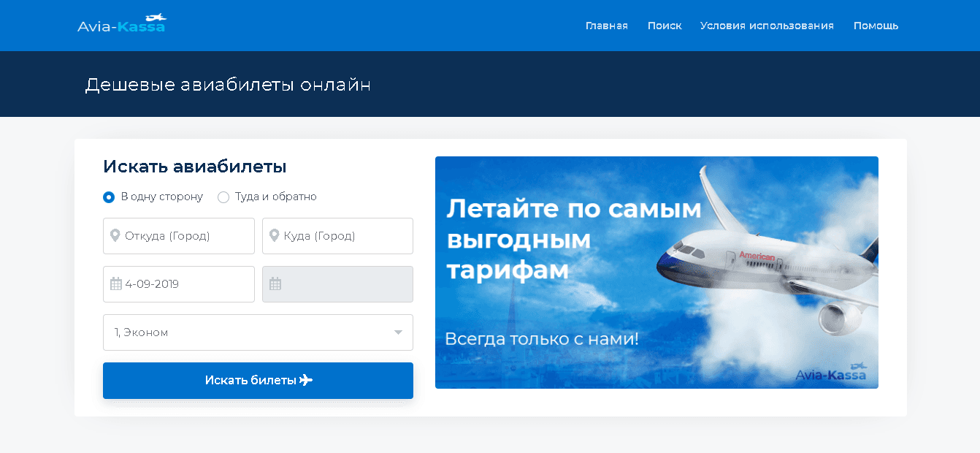Image resolution: width=980 pixels, height=453 pixels.
Task: Click the calendar icon beside 4-09-2019
Action: (x=116, y=284)
